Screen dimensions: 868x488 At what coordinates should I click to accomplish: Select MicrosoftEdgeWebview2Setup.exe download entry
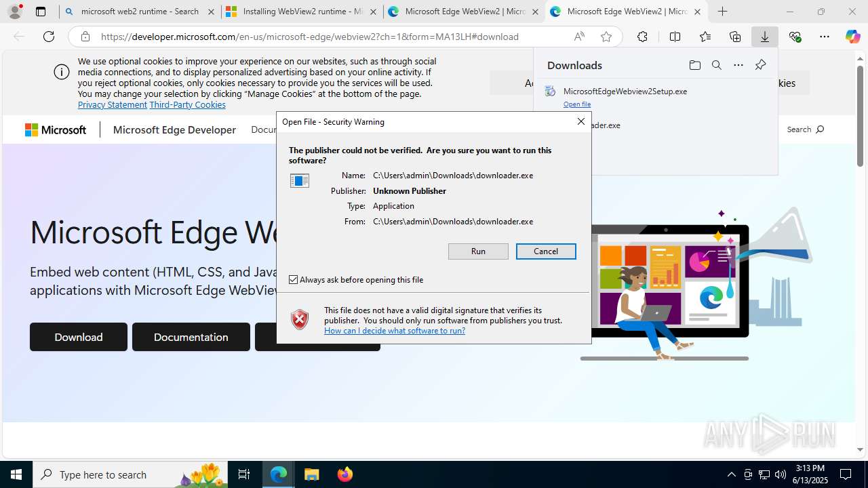point(655,96)
